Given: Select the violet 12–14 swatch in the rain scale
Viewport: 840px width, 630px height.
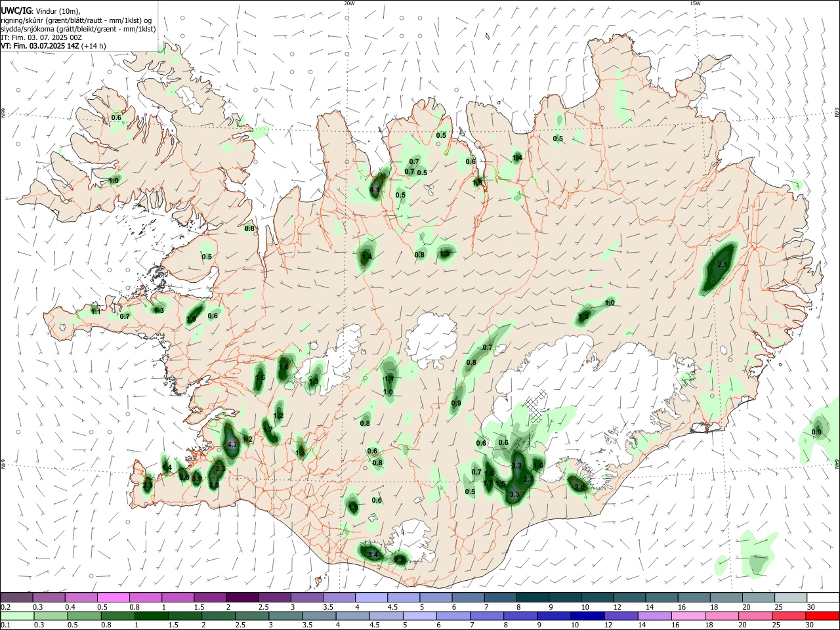Looking at the screenshot, I should (621, 616).
